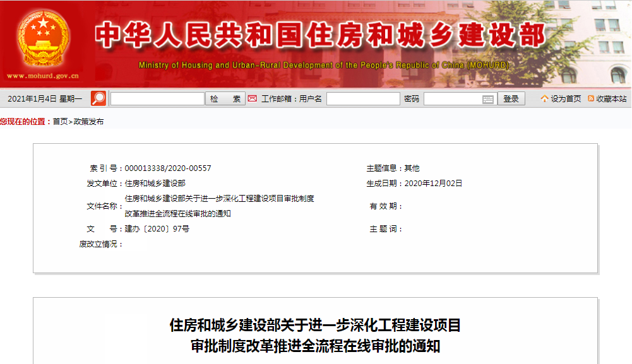This screenshot has height=364, width=632.
Task: Open the on-screen keyboard icon in password field
Action: coord(488,99)
